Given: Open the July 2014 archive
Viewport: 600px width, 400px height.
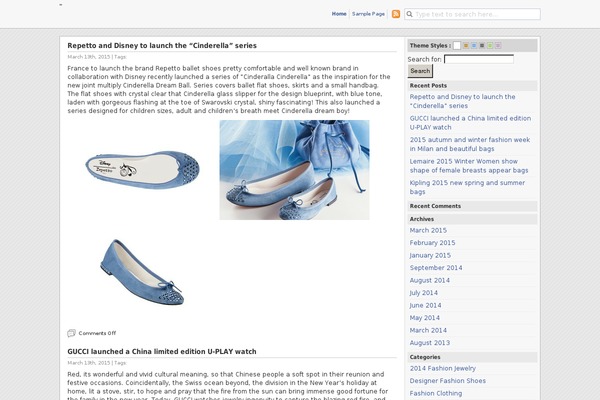Looking at the screenshot, I should [424, 293].
